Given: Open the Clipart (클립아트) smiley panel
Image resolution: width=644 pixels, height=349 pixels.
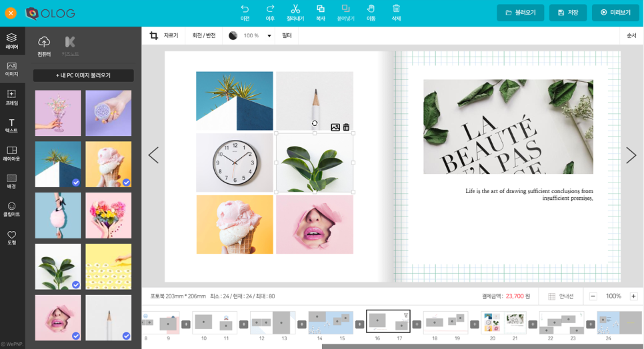Looking at the screenshot, I should pos(12,210).
